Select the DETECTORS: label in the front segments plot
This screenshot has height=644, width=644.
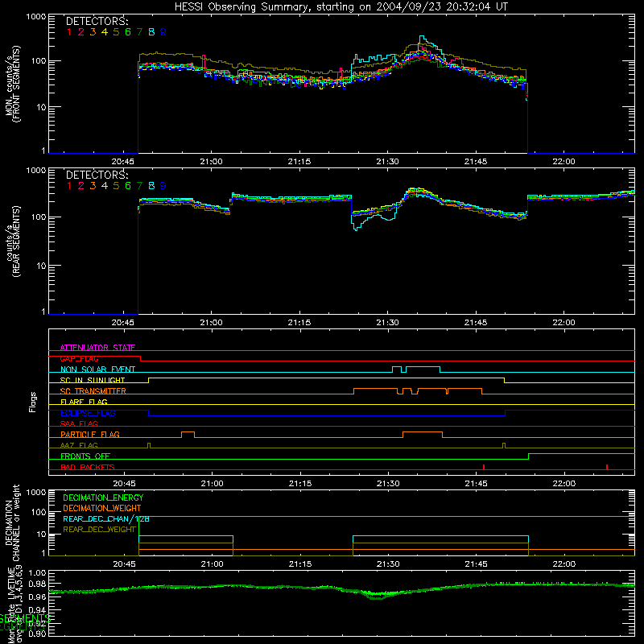pos(97,21)
